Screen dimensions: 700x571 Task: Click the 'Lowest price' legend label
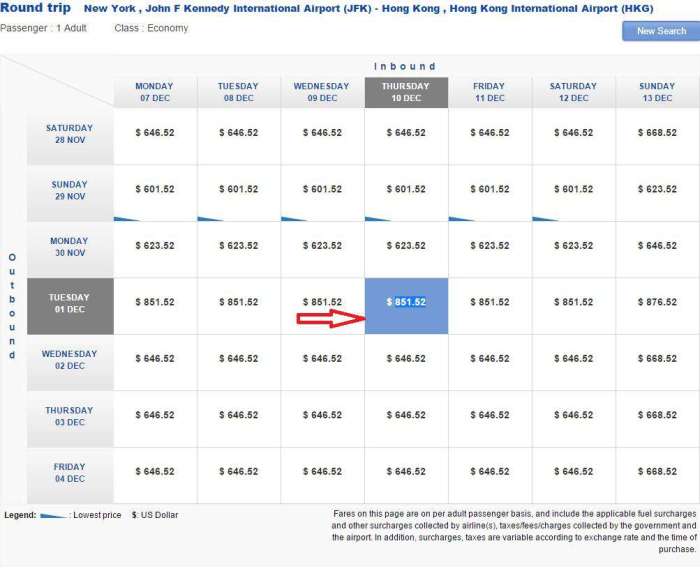click(97, 515)
